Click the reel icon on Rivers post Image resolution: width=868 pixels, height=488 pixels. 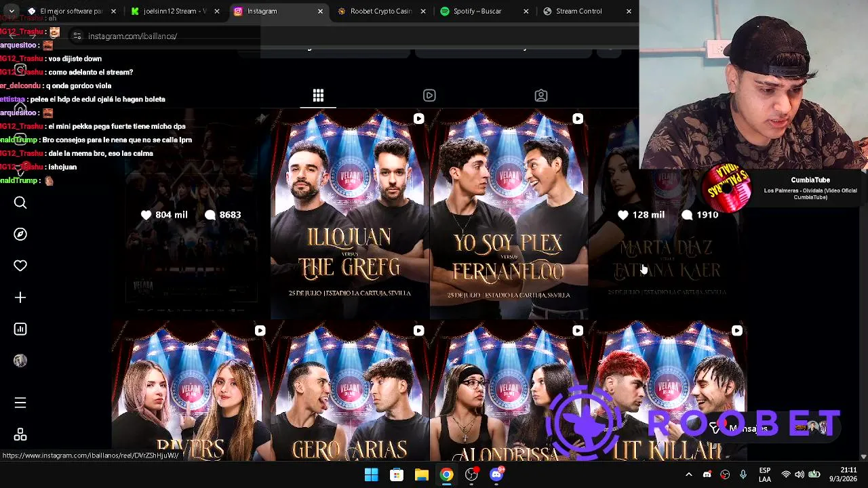(260, 331)
